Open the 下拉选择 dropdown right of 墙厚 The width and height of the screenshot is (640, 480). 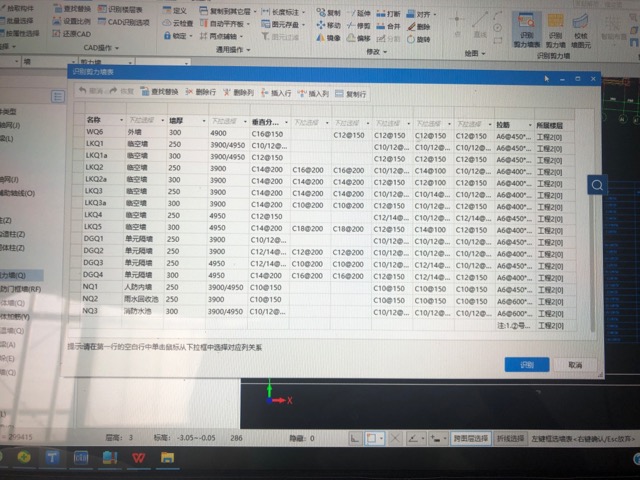click(x=245, y=122)
